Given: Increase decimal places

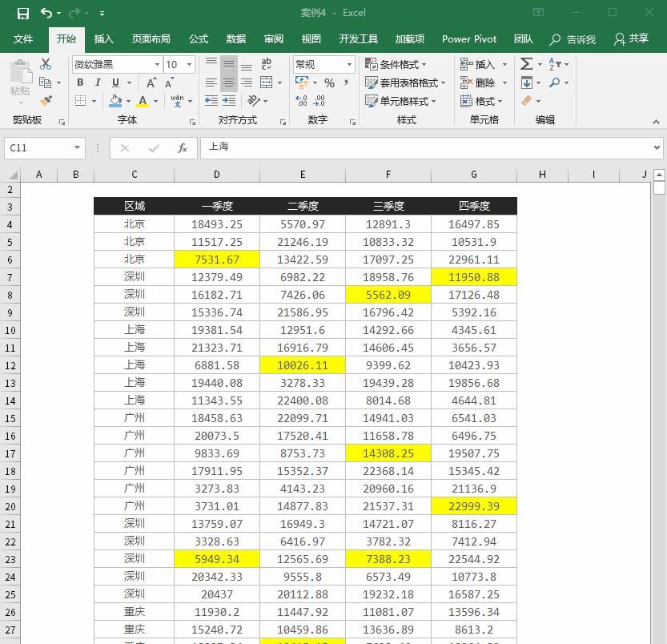Looking at the screenshot, I should click(301, 101).
